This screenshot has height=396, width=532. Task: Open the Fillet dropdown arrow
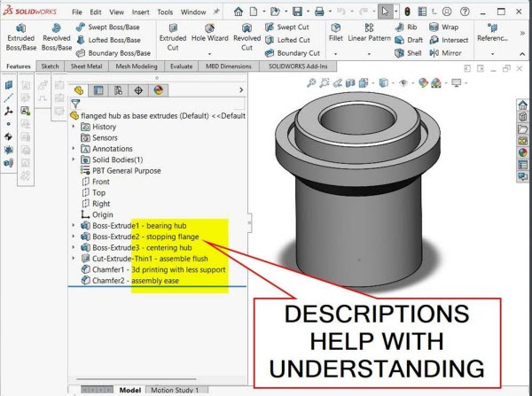click(335, 54)
